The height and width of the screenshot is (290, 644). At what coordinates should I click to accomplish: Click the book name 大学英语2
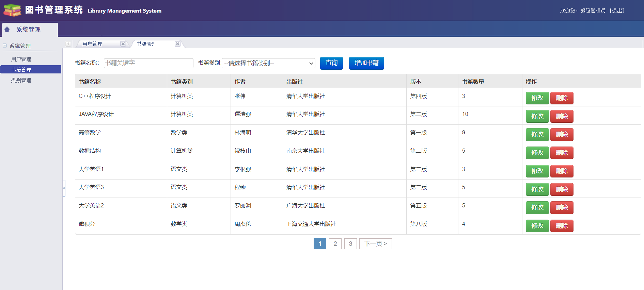click(x=91, y=206)
